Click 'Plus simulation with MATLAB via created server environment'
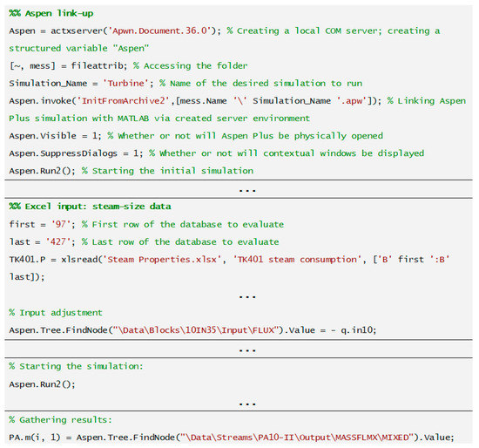Screen dimensions: 479x448 click(x=159, y=119)
